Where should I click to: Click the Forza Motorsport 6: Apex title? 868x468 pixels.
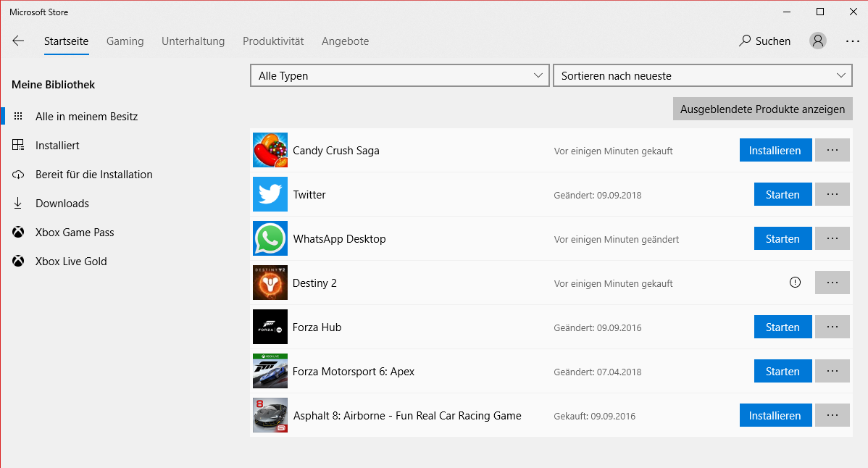click(x=353, y=372)
